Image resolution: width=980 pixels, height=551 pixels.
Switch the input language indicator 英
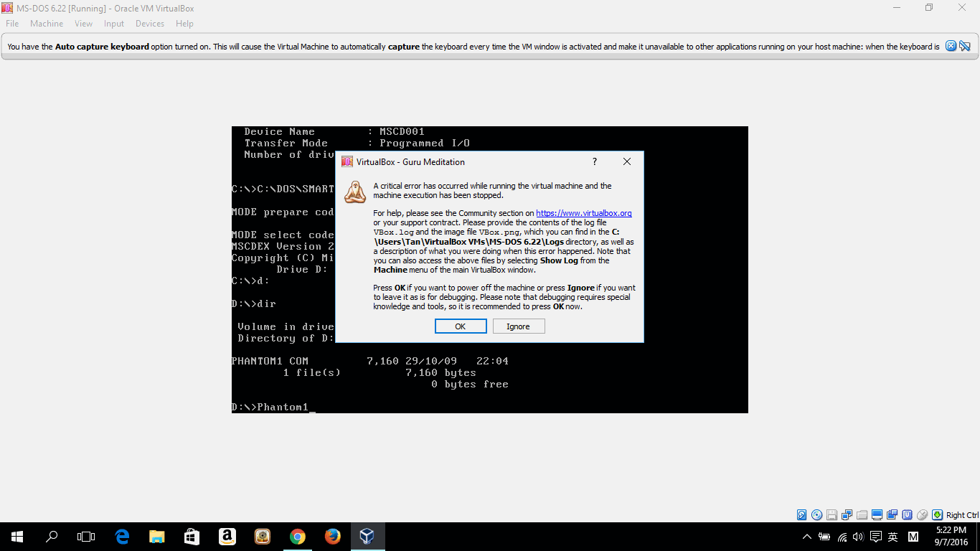pyautogui.click(x=893, y=537)
